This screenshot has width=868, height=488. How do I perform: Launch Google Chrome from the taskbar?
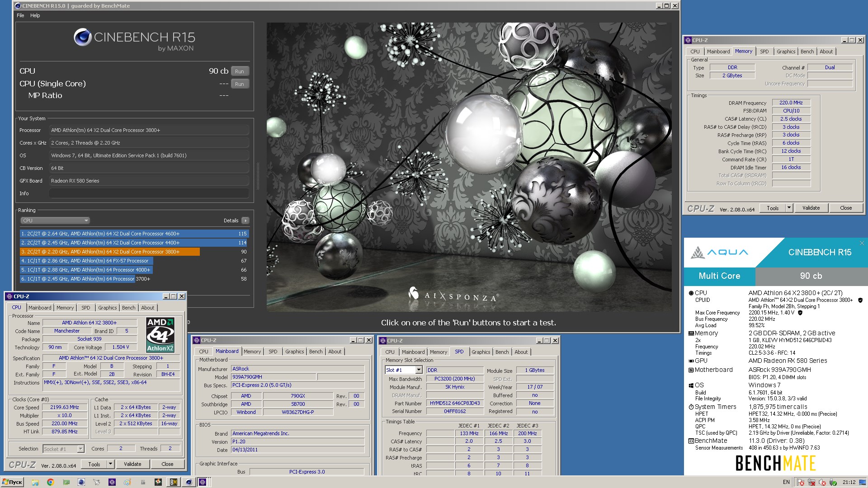coord(51,482)
